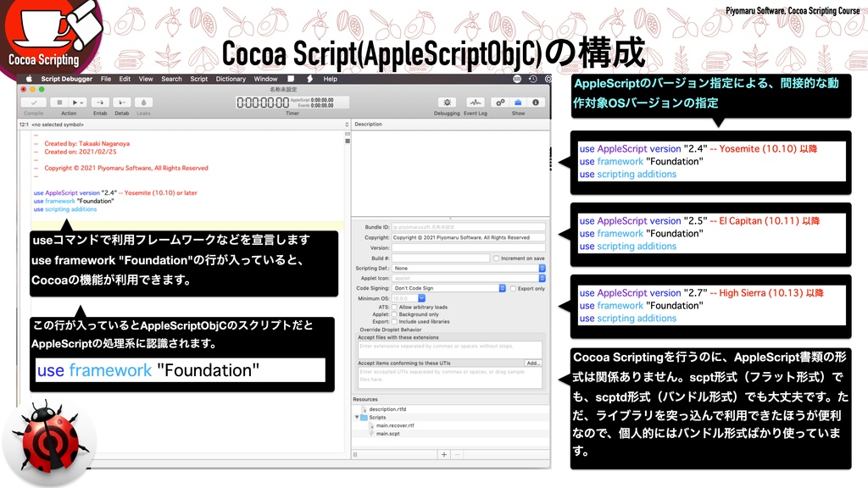
Task: Select the Entab toolbar icon
Action: coord(100,103)
